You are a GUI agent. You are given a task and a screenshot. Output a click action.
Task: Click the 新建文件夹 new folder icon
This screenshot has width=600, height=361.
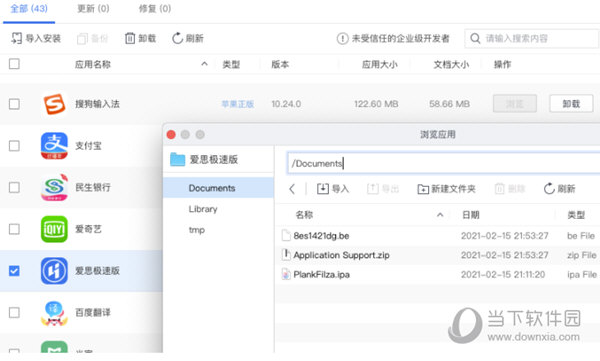(x=423, y=189)
